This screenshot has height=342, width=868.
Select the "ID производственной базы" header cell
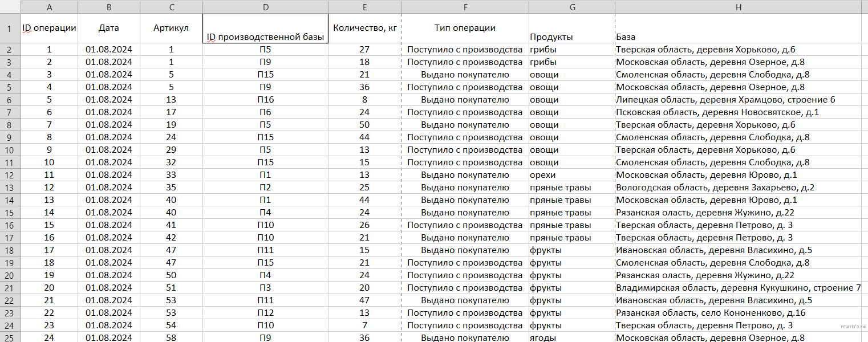(265, 28)
